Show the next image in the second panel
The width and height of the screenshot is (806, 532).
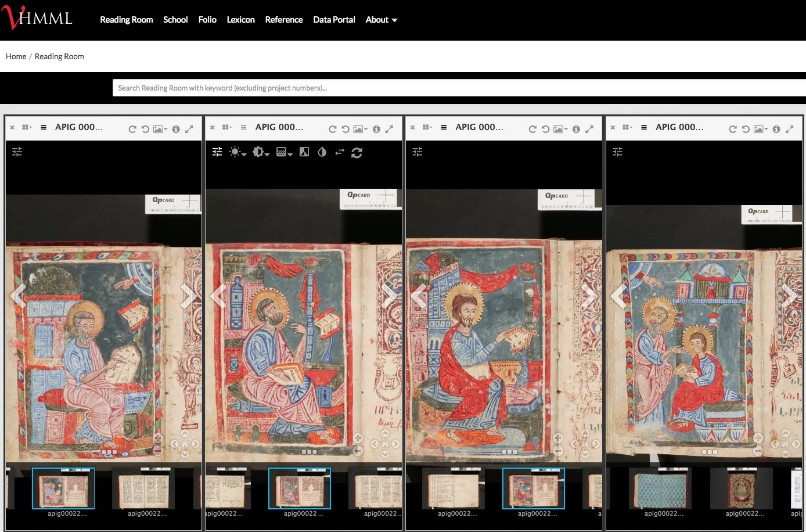pos(388,296)
